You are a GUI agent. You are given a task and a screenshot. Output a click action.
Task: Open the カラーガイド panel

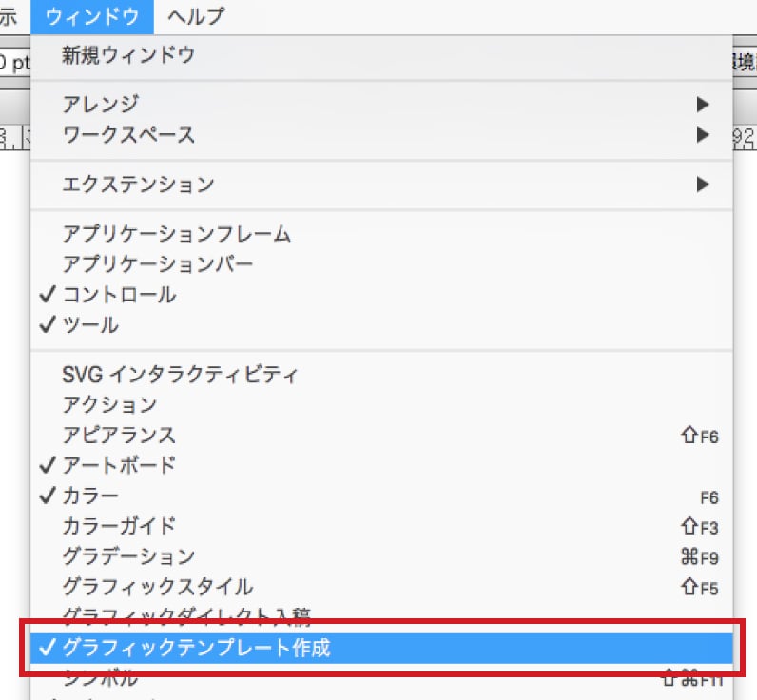pos(119,526)
